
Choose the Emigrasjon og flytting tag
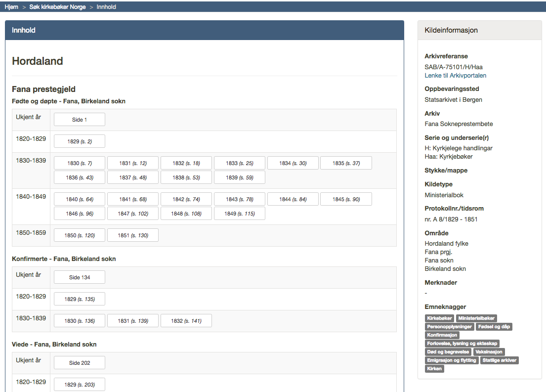coord(452,360)
